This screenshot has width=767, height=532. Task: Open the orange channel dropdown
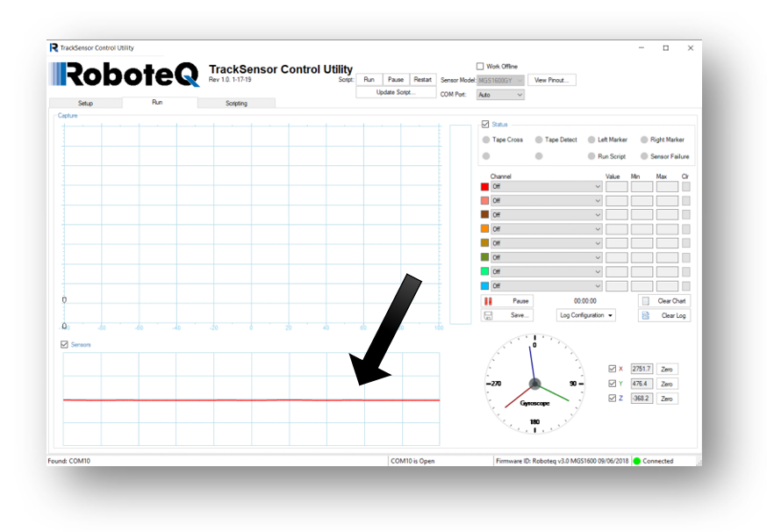click(547, 229)
